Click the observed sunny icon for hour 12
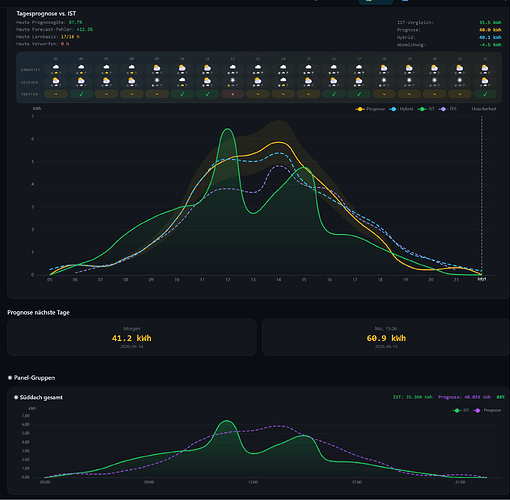Image resolution: width=510 pixels, height=500 pixels. pos(233,82)
